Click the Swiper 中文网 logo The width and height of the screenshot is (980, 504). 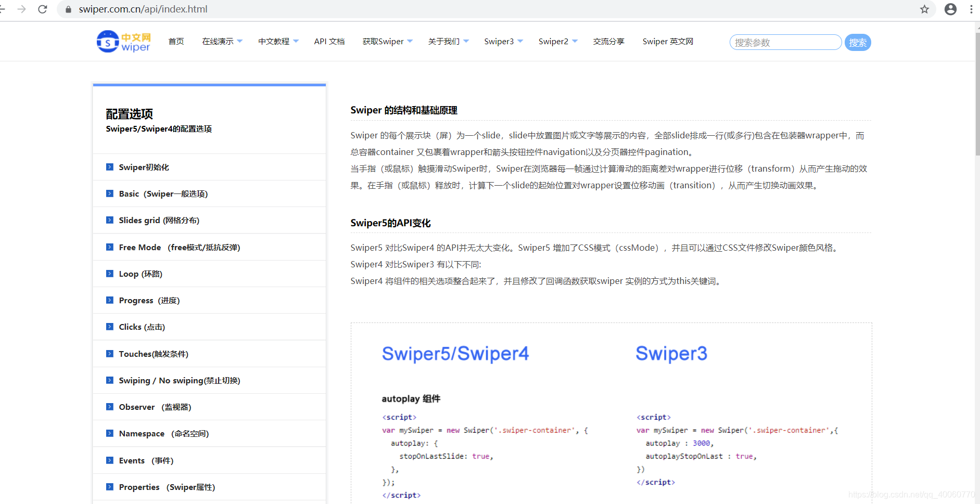coord(123,42)
